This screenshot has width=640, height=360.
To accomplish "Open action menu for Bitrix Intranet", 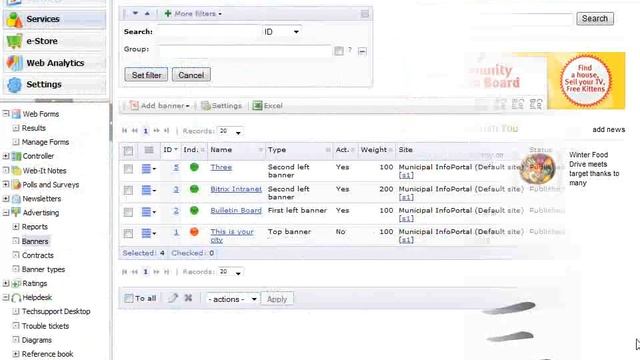I will click(149, 190).
